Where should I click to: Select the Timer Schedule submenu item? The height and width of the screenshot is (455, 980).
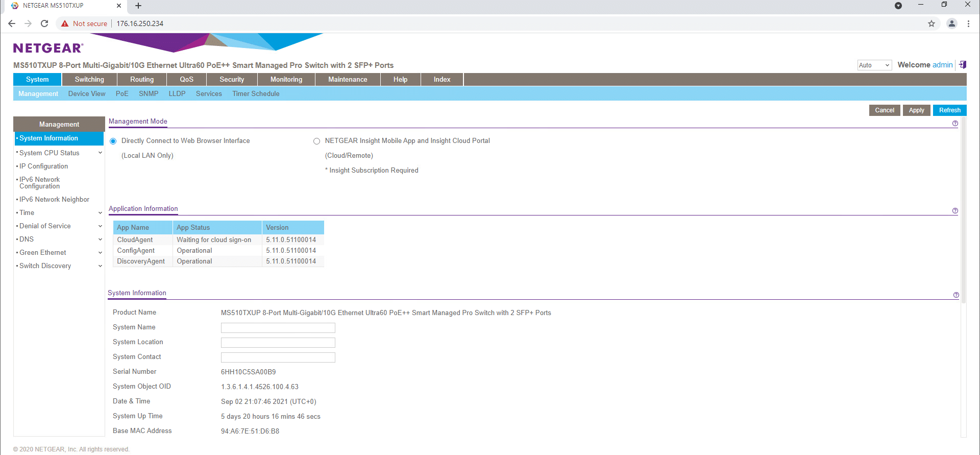256,94
